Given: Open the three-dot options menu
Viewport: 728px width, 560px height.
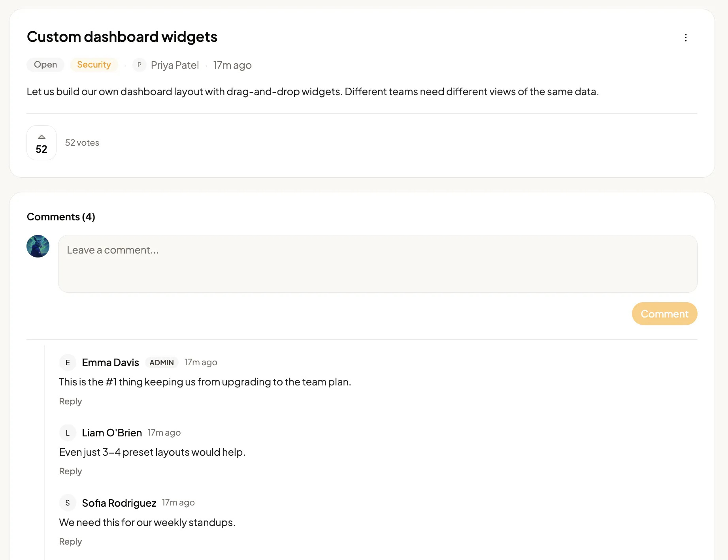Looking at the screenshot, I should 686,38.
